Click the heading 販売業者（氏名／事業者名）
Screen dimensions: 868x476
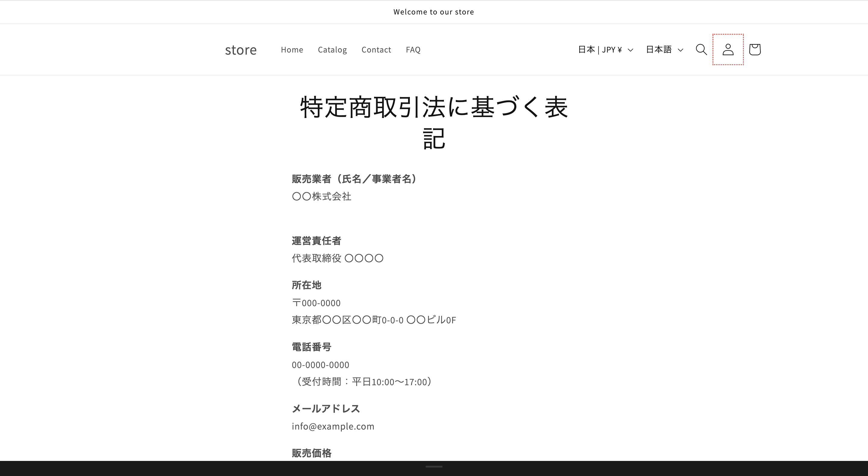[x=354, y=179]
